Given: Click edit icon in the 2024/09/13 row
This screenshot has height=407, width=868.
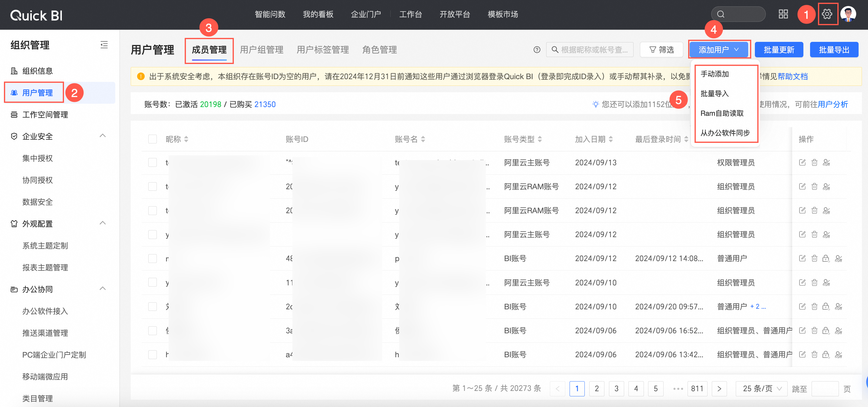Looking at the screenshot, I should (802, 162).
